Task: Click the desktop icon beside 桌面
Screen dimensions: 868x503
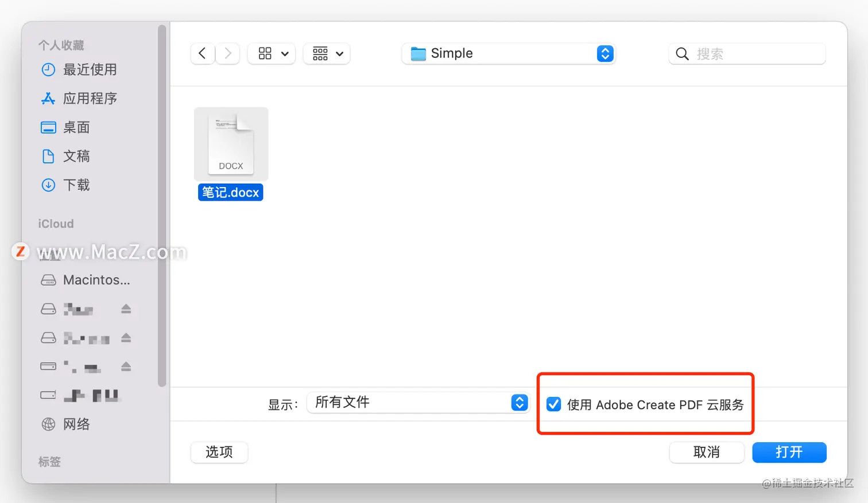Action: point(48,127)
